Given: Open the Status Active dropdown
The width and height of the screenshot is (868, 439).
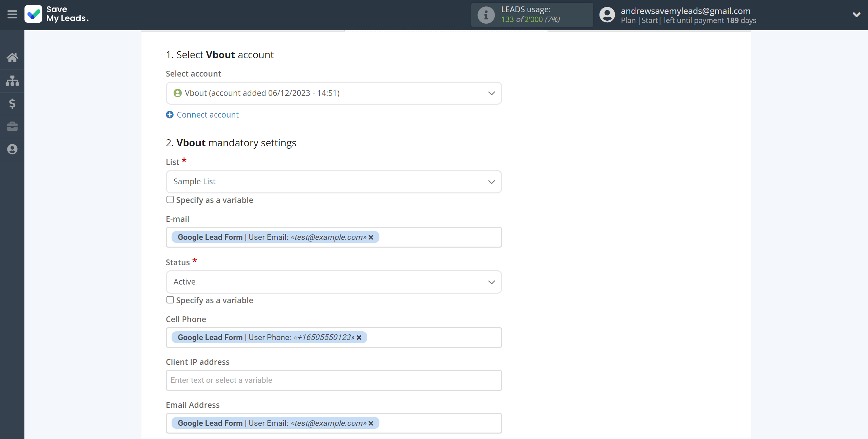Looking at the screenshot, I should point(334,282).
